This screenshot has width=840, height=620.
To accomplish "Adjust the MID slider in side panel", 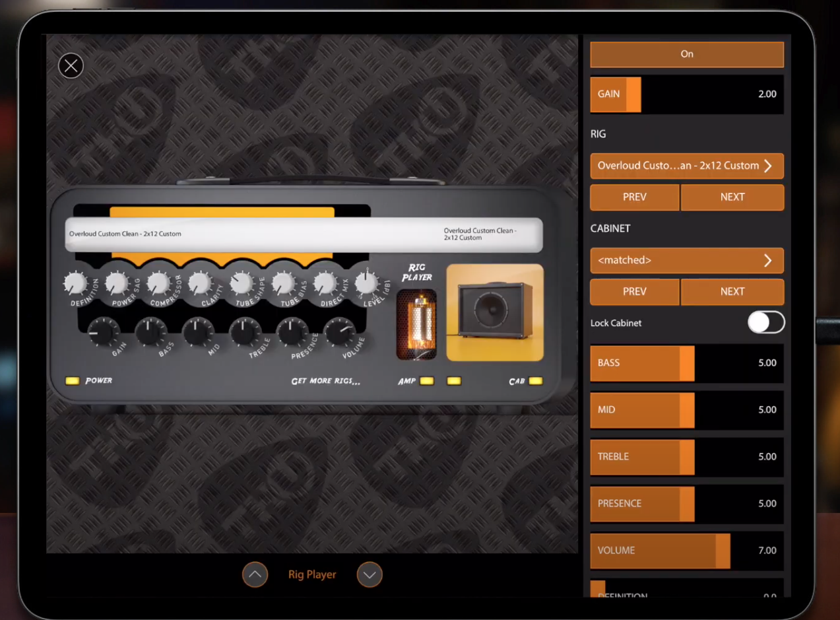I will 687,410.
